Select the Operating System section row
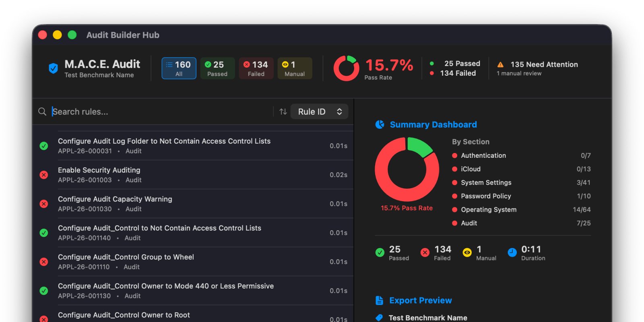This screenshot has width=644, height=322. [521, 210]
